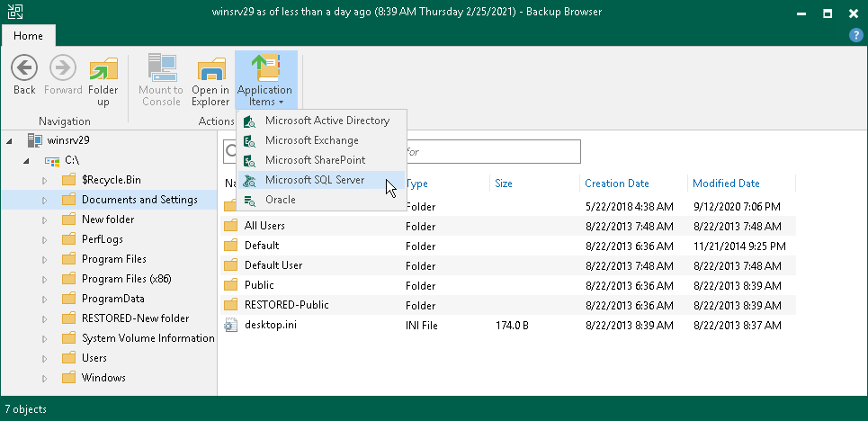Viewport: 868px width, 421px height.
Task: Choose Microsoft Exchange menu entry
Action: coord(311,140)
